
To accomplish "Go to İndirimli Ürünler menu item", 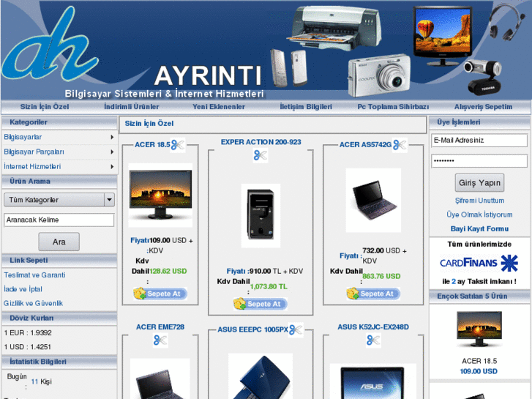I will (131, 107).
